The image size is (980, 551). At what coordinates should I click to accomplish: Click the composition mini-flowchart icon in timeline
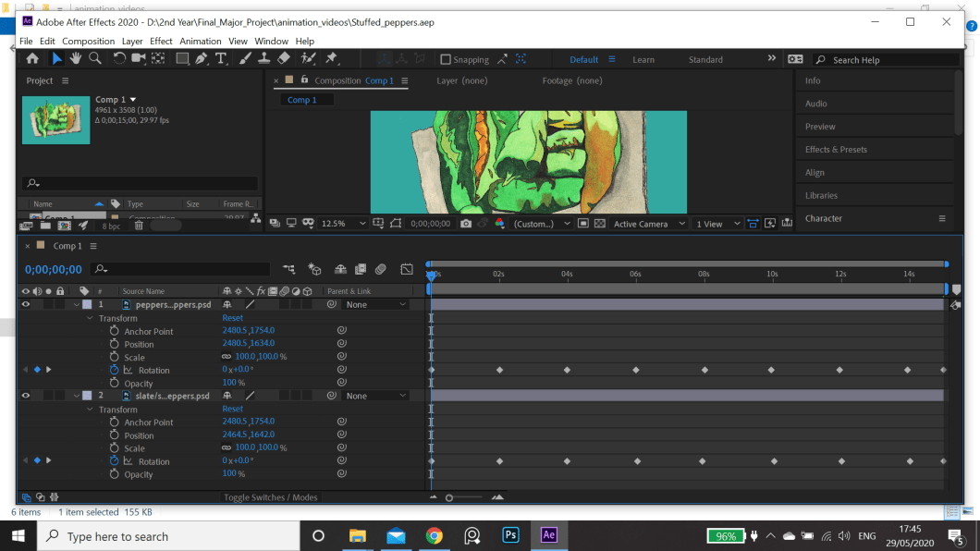coord(288,269)
